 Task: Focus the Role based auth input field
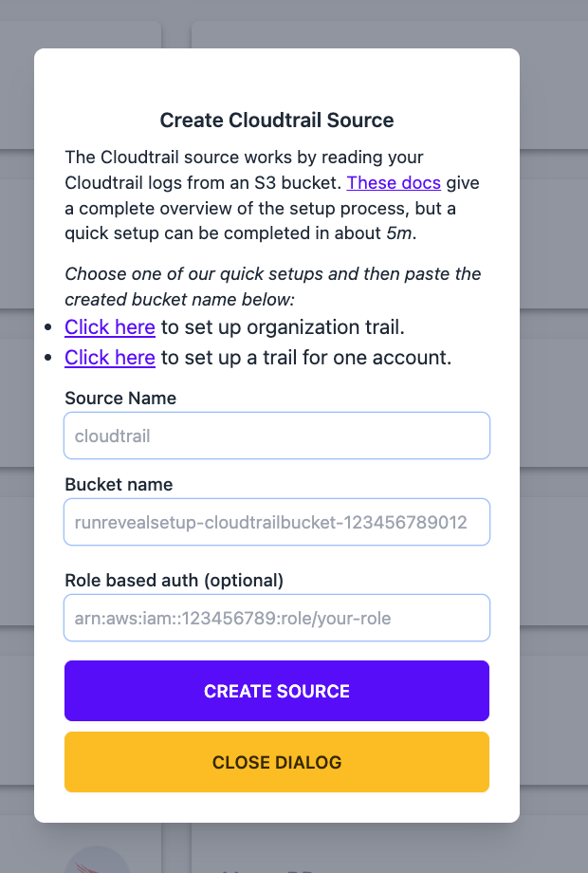[277, 618]
